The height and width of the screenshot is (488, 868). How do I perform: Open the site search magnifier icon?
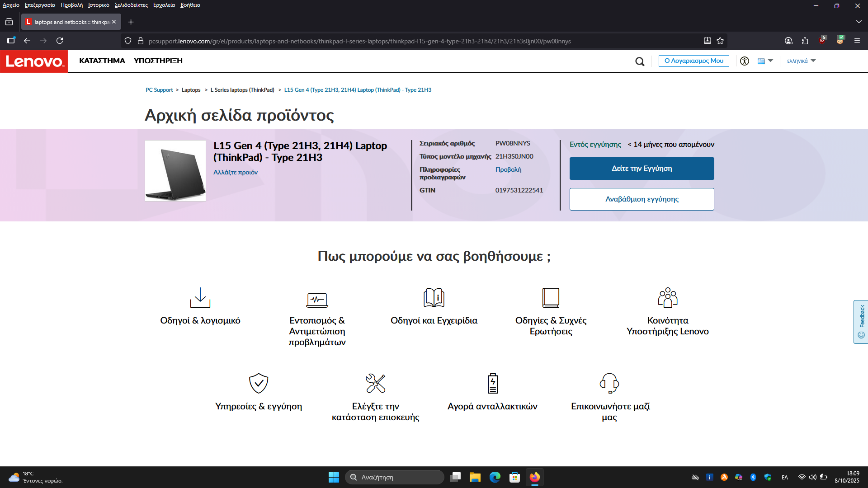(x=639, y=61)
